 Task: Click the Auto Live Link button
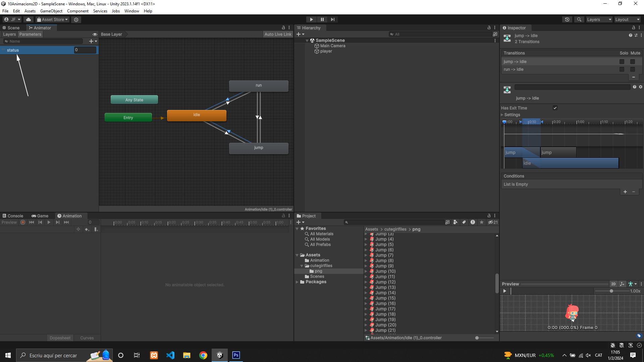click(278, 34)
